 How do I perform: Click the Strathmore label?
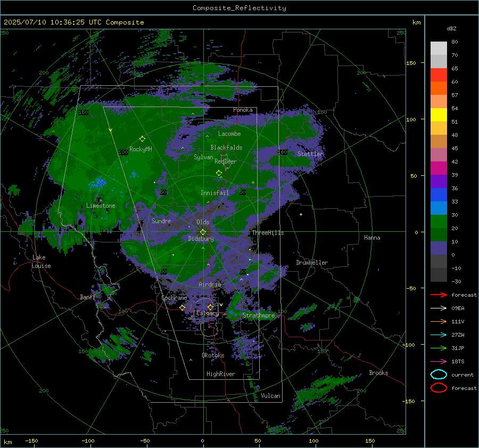pos(259,315)
